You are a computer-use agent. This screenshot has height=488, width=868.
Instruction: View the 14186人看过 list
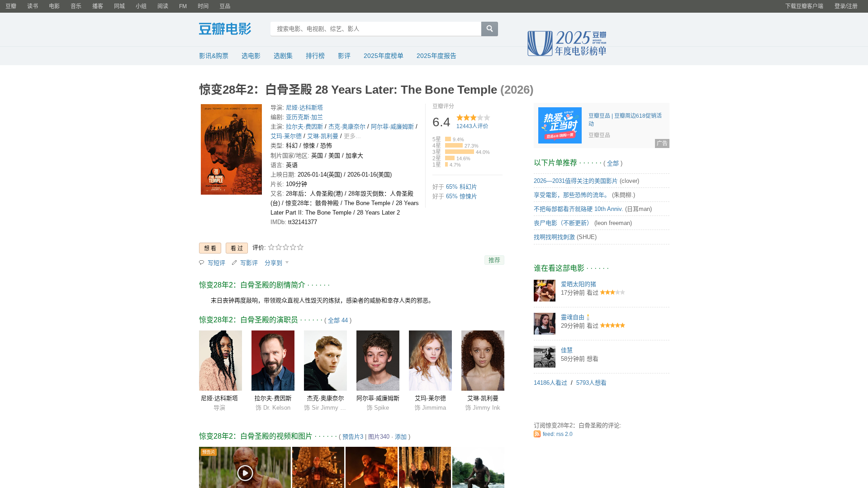coord(550,383)
